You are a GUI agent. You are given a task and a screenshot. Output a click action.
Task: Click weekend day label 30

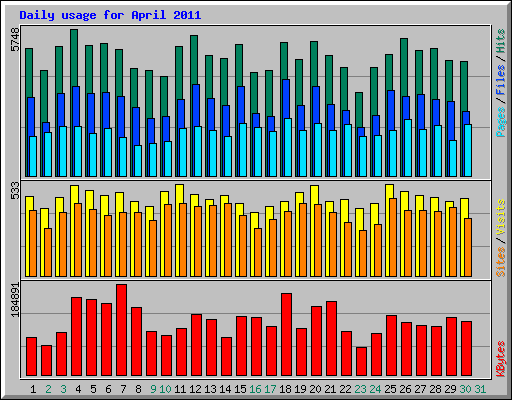click(x=465, y=389)
